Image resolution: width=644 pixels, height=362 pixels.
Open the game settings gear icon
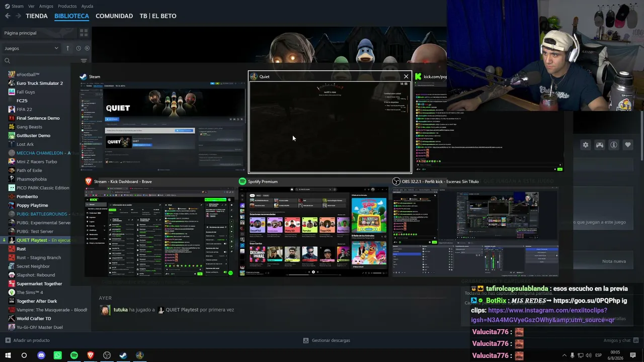(x=586, y=145)
